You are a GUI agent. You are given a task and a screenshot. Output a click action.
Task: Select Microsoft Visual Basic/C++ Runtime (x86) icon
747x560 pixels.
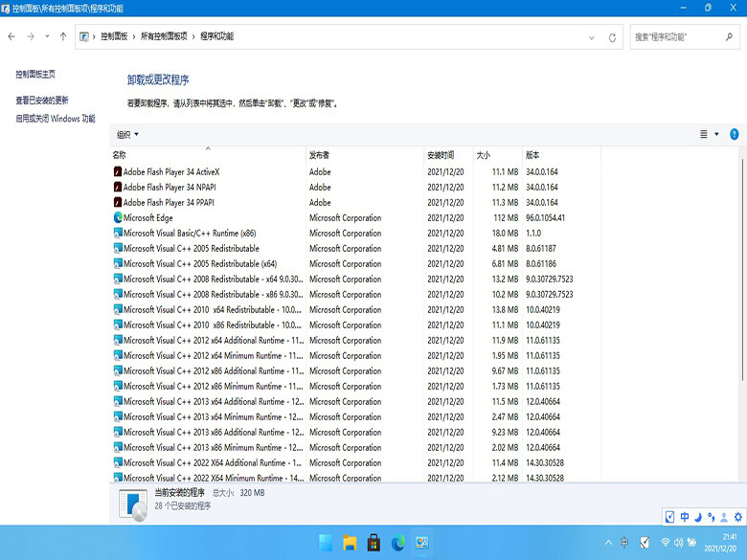(x=118, y=233)
